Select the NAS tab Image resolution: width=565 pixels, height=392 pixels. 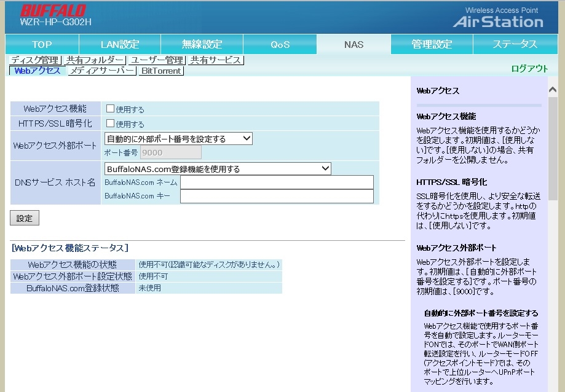coord(354,44)
